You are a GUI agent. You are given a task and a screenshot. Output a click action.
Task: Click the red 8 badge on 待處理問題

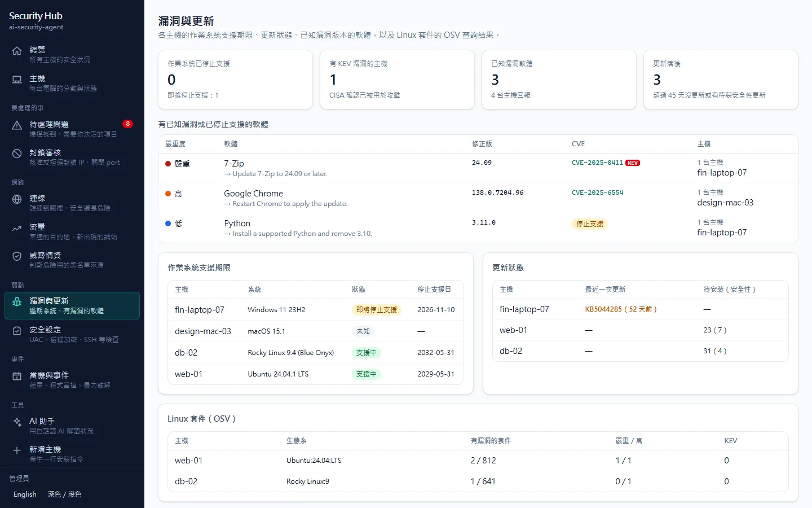point(128,124)
